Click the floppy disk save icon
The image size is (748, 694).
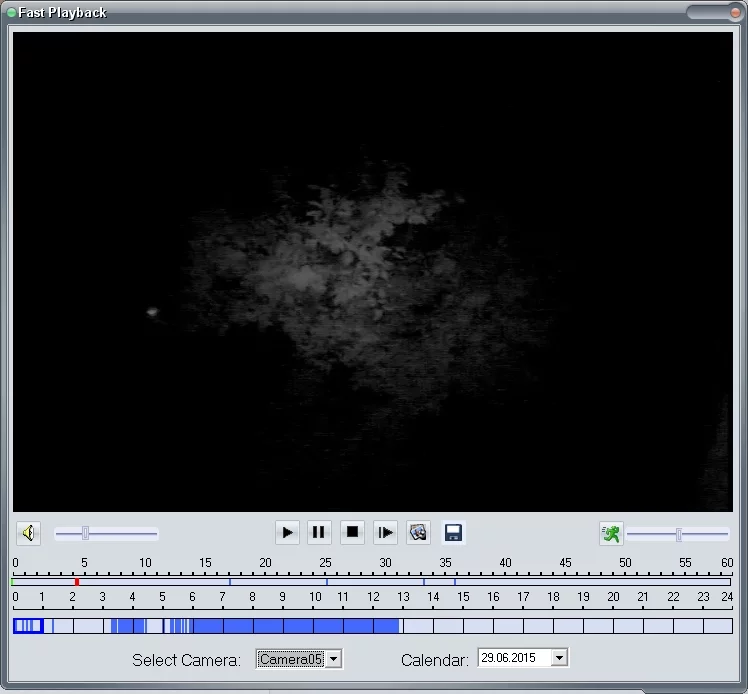pos(453,533)
